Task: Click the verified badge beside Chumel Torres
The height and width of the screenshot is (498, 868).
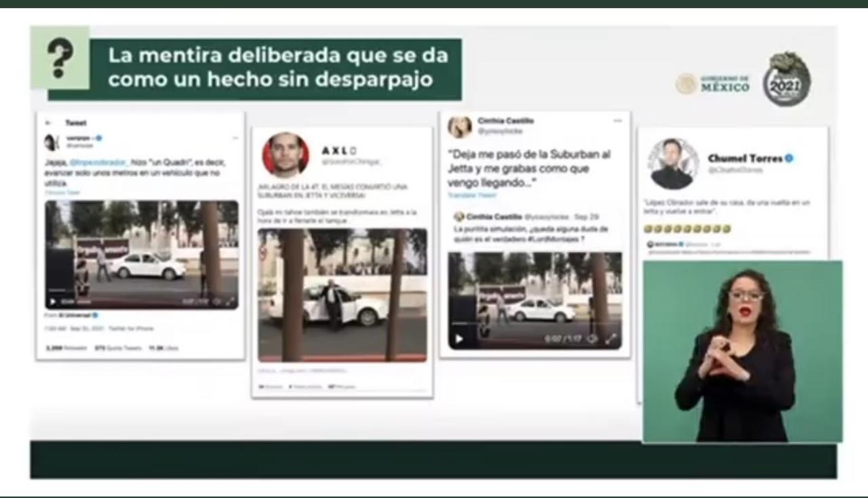Action: click(x=789, y=159)
